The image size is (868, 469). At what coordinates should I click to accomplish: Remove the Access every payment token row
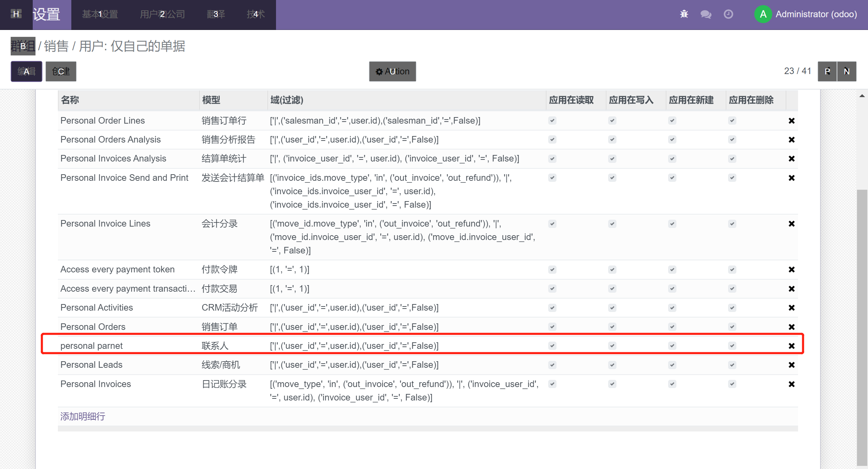pyautogui.click(x=792, y=269)
